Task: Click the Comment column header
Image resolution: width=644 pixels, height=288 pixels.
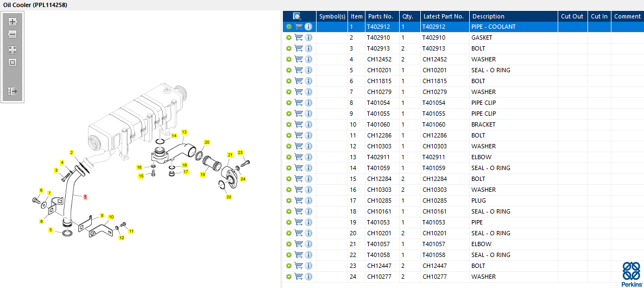Action: [x=627, y=16]
